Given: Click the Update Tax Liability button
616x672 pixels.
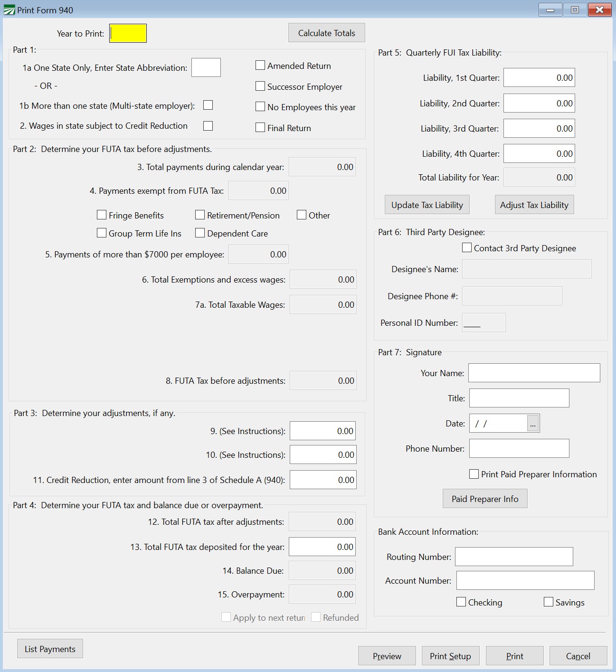Looking at the screenshot, I should pos(427,205).
